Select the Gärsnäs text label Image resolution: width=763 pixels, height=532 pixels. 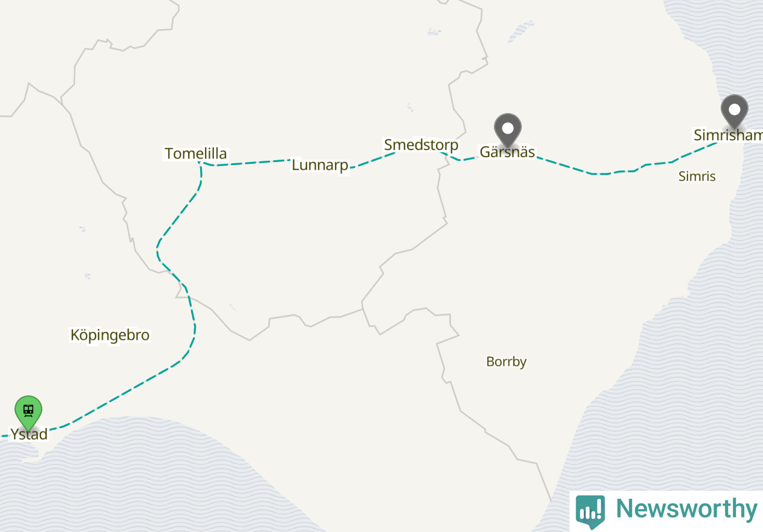[507, 152]
